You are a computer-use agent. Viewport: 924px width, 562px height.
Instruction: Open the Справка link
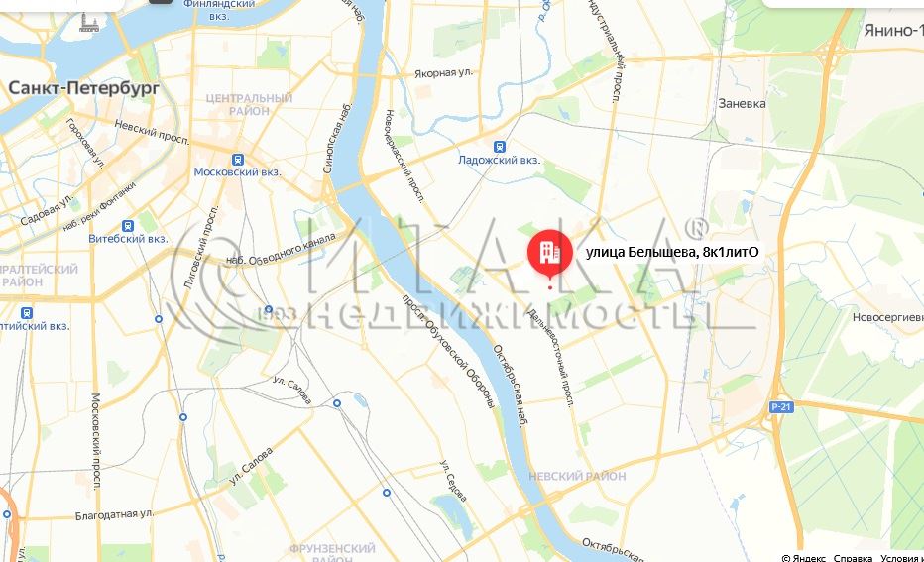853,557
